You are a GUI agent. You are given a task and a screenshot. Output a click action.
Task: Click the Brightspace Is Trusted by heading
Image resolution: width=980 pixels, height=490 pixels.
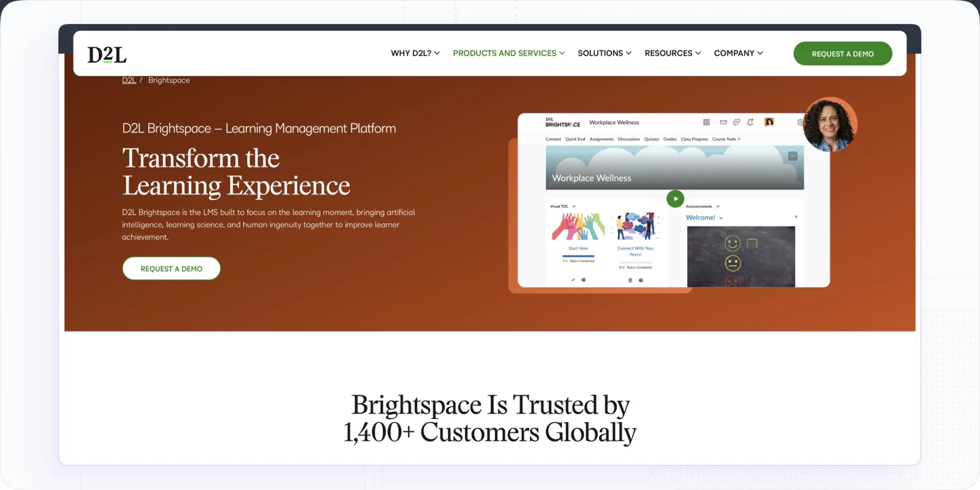point(490,419)
